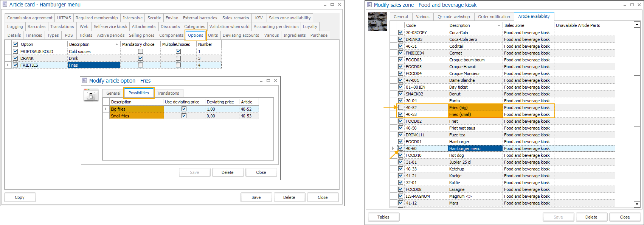Maximize the Modify article option window
This screenshot has height=225, width=644.
point(268,81)
